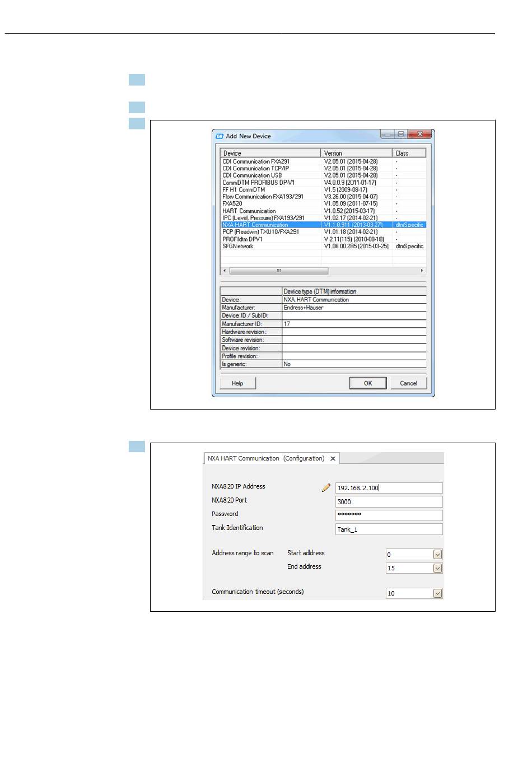Close the NXA HART Communication configuration tab
Image resolution: width=532 pixels, height=767 pixels.
tap(333, 458)
